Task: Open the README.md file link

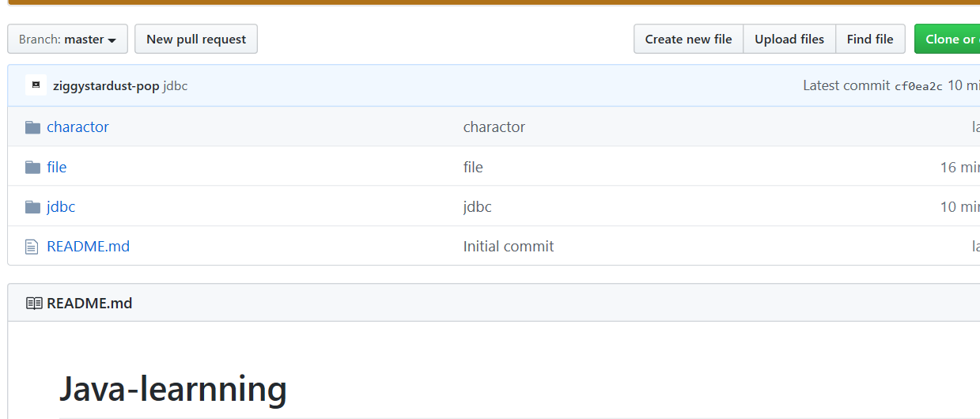Action: point(88,247)
